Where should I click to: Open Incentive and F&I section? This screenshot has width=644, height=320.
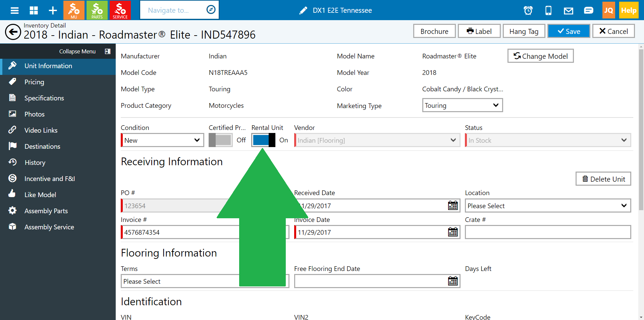tap(58, 179)
